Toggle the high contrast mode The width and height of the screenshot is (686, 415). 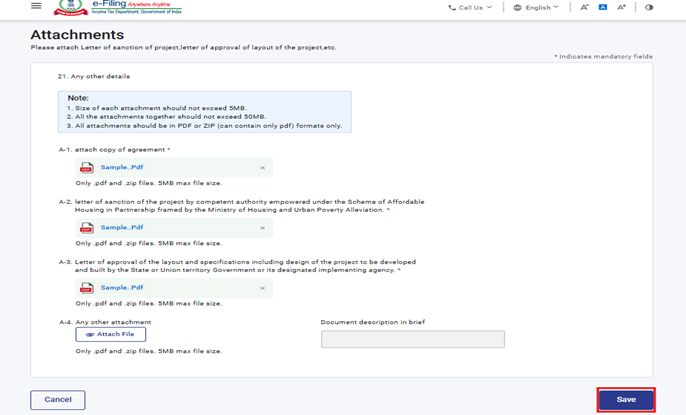point(649,7)
